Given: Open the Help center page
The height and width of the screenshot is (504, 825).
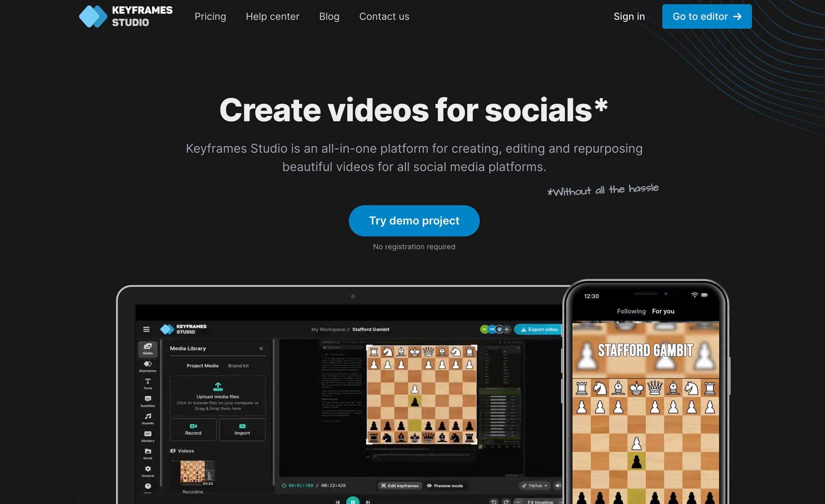Looking at the screenshot, I should pos(273,16).
